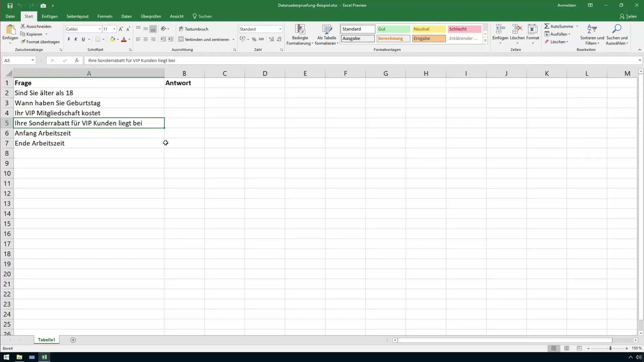Viewport: 644px width, 362px height.
Task: Switch to the Daten tab
Action: [x=126, y=16]
